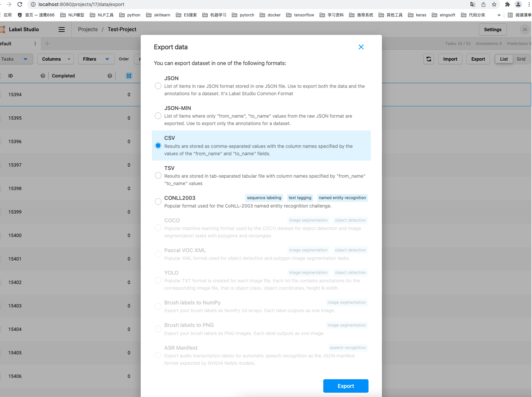
Task: Click the Export toolbar button
Action: coord(478,59)
